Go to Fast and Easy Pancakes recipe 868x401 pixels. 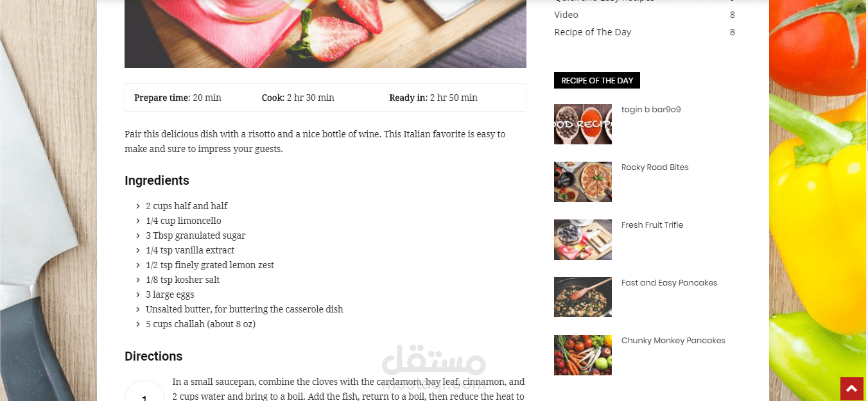[670, 283]
